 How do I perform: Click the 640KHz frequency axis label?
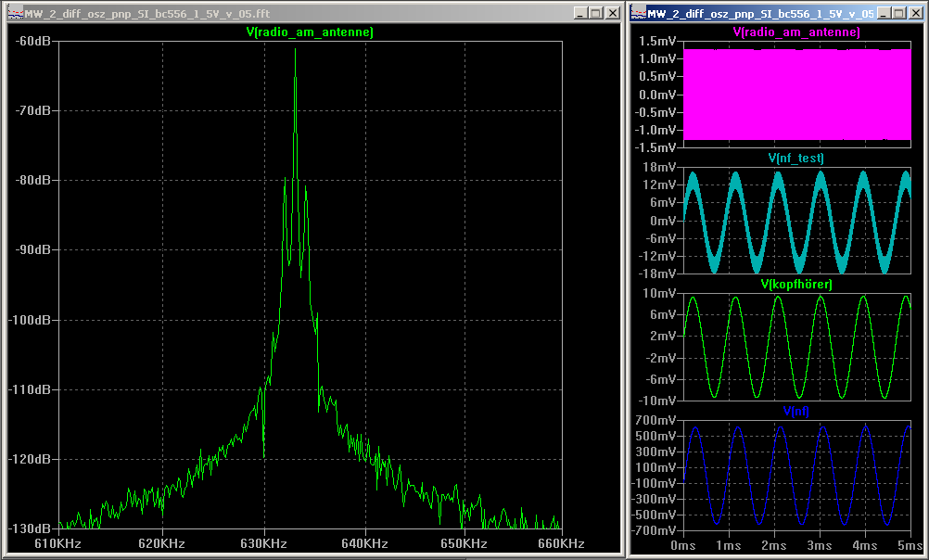click(x=365, y=543)
